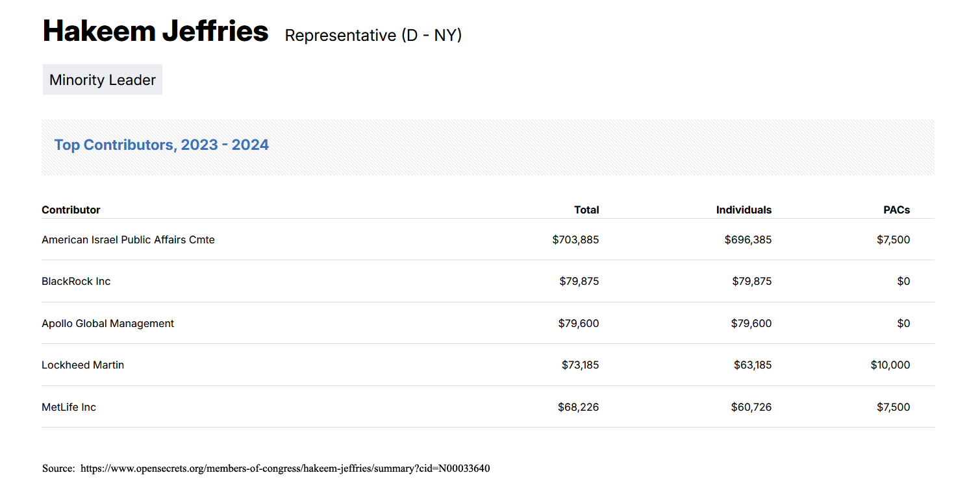Viewport: 980px width, 499px height.
Task: Click the Contributor column header
Action: pyautogui.click(x=71, y=210)
